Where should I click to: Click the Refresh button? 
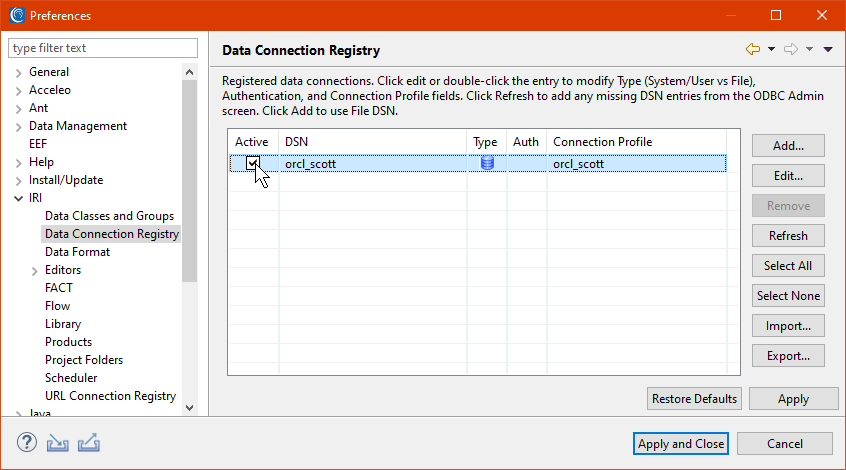click(x=788, y=236)
